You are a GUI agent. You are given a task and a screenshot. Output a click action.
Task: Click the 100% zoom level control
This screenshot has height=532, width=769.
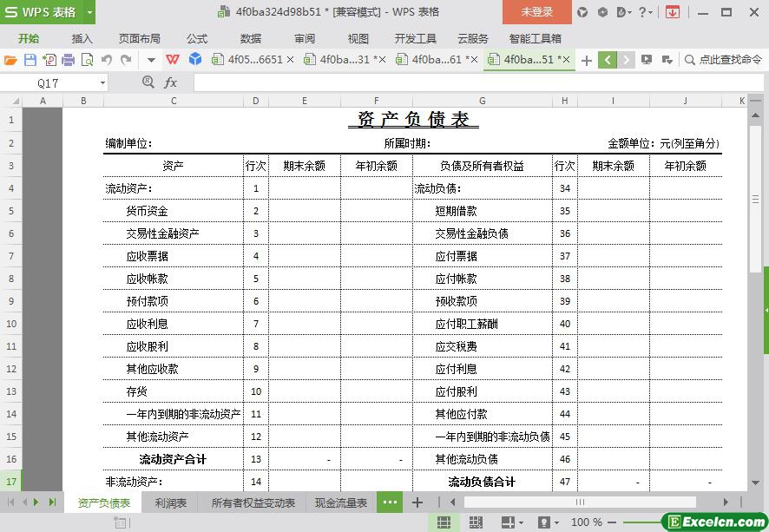click(586, 522)
